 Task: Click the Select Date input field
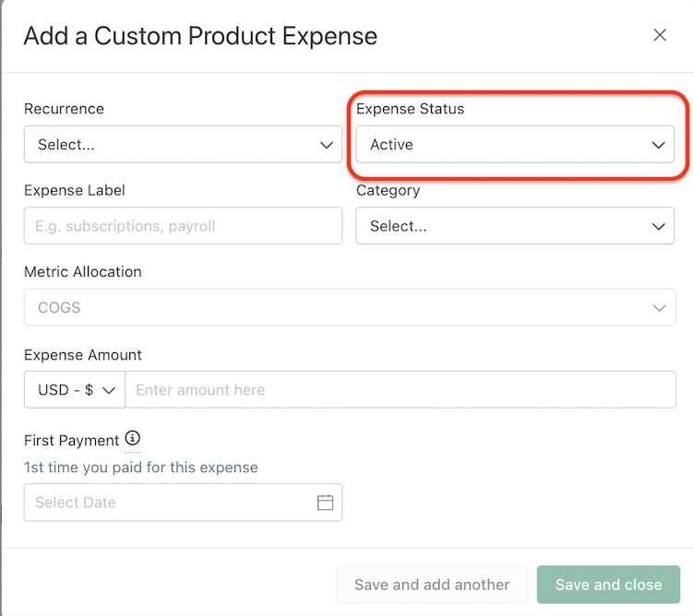click(184, 503)
